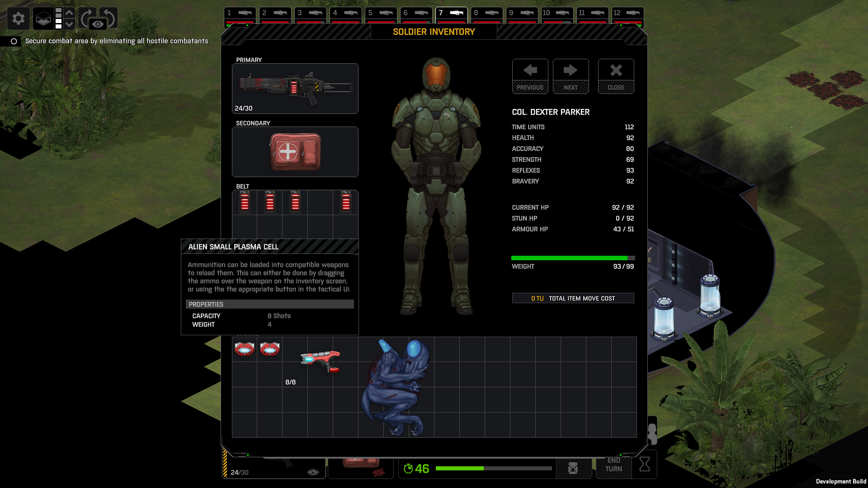The image size is (868, 488).
Task: Click the hourglass icon
Action: pos(645,464)
